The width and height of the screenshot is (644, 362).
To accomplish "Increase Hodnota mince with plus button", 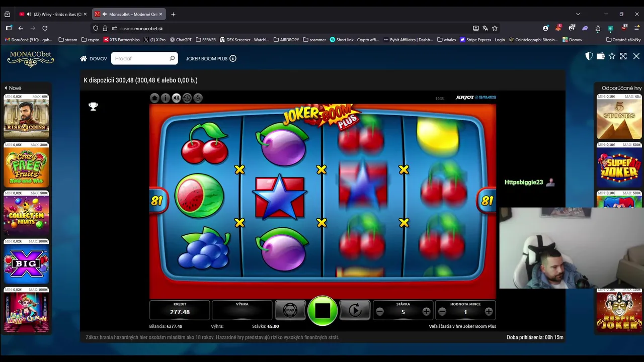I will pos(489,312).
